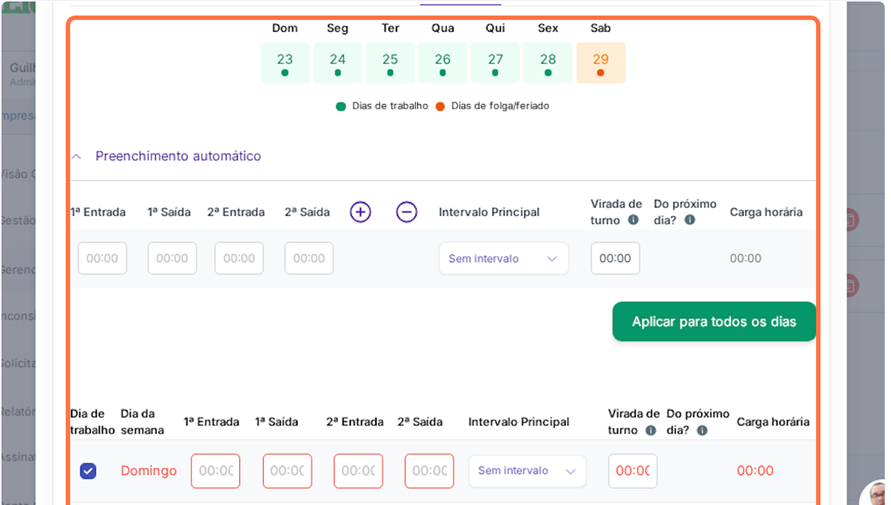Uncheck the Domingo work day checkbox
The height and width of the screenshot is (505, 891).
[x=88, y=471]
